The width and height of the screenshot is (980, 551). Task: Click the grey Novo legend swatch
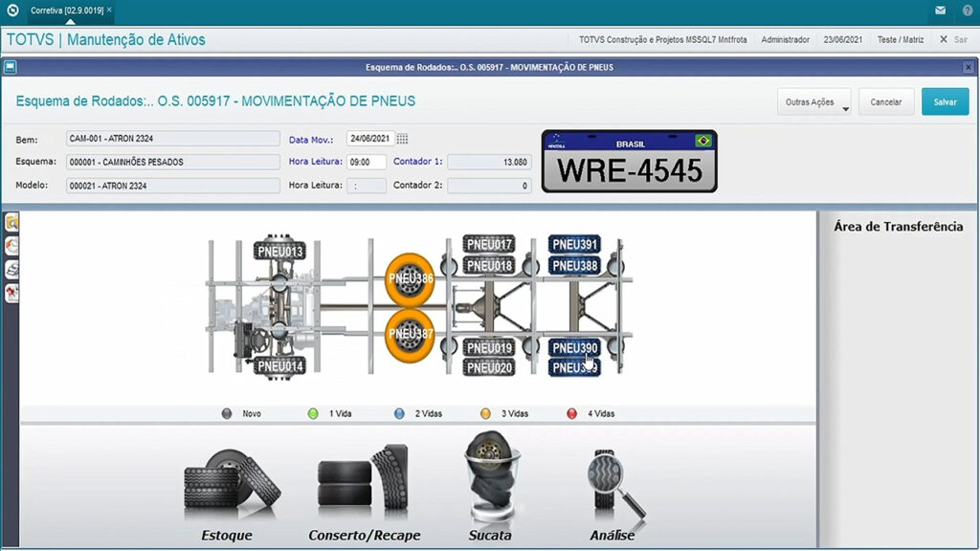[x=227, y=413]
